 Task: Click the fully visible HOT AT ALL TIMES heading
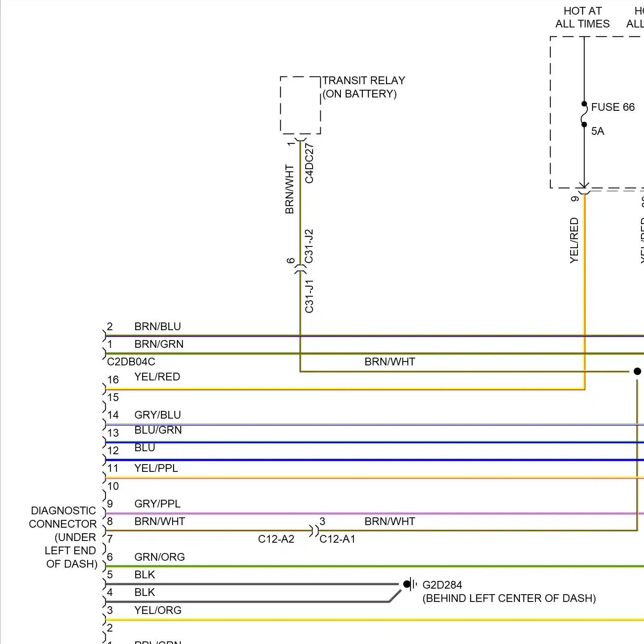pyautogui.click(x=582, y=18)
